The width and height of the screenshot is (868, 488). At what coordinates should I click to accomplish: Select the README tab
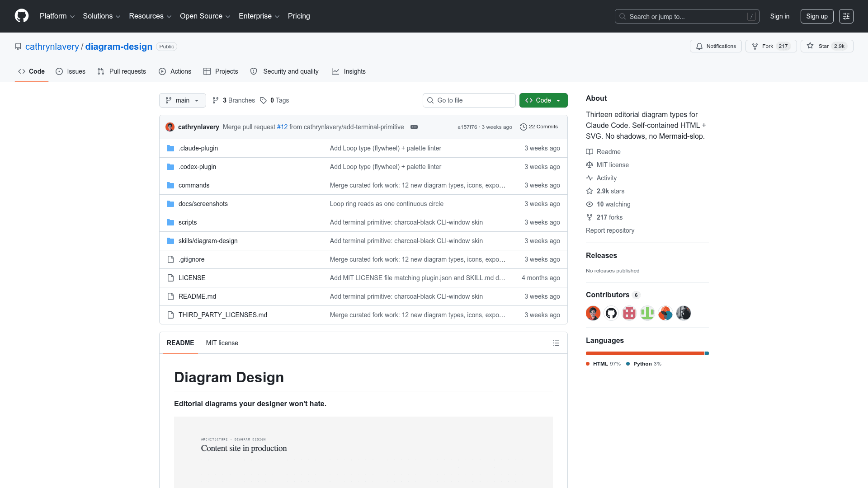pyautogui.click(x=180, y=343)
